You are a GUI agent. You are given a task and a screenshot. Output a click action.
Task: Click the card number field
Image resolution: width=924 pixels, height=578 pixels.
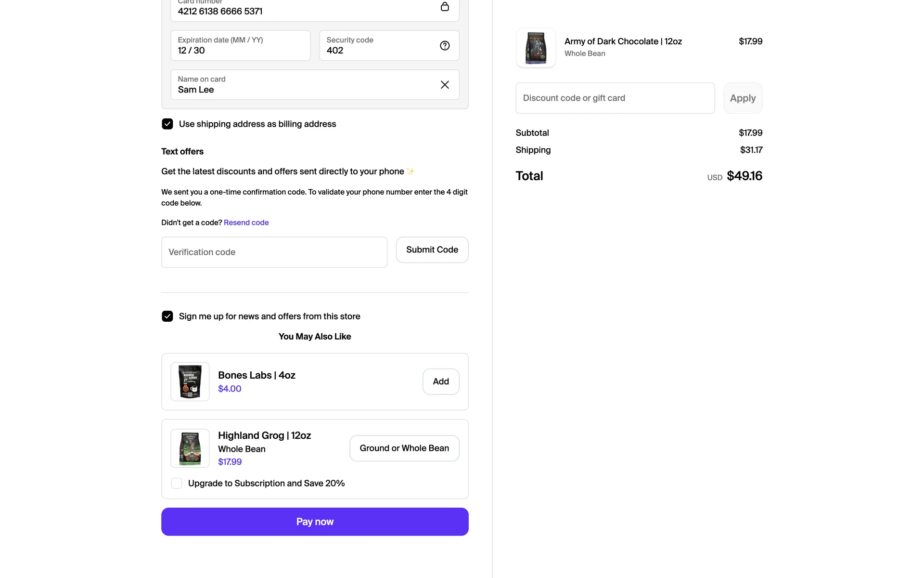303,11
